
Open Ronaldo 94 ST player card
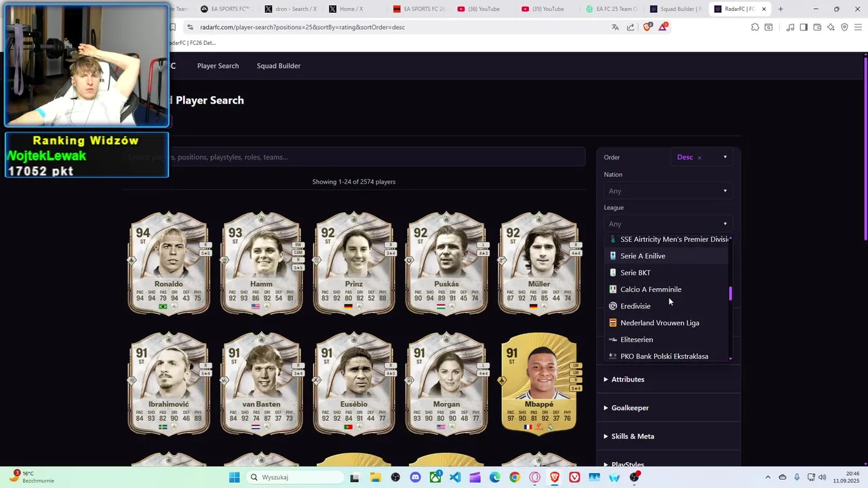[169, 263]
